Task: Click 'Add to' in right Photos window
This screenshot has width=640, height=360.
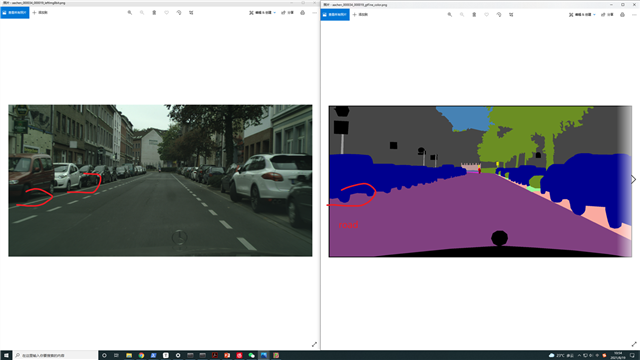Action: 360,15
